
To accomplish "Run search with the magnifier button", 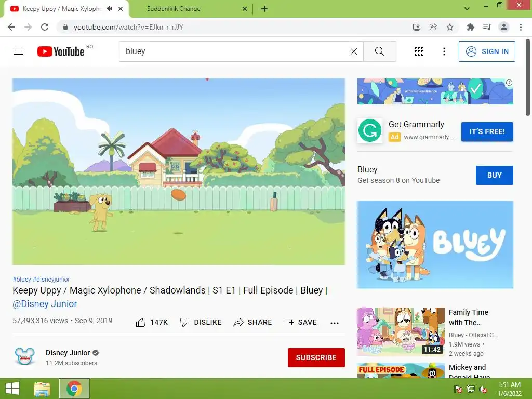I will tap(380, 51).
